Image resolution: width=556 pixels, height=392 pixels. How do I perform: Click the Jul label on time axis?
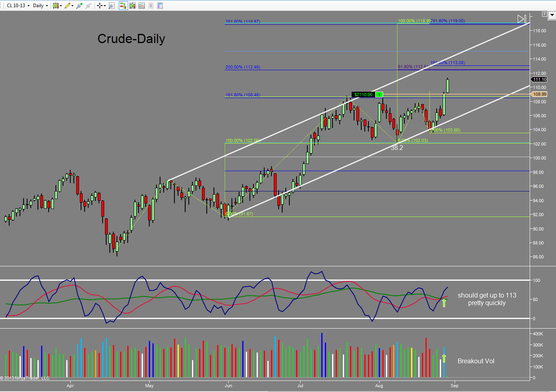pos(300,386)
